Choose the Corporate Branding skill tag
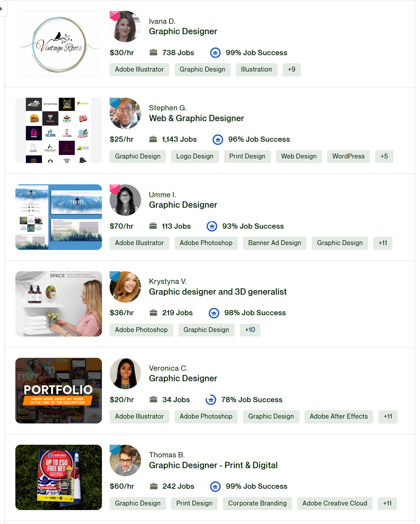 pos(257,503)
